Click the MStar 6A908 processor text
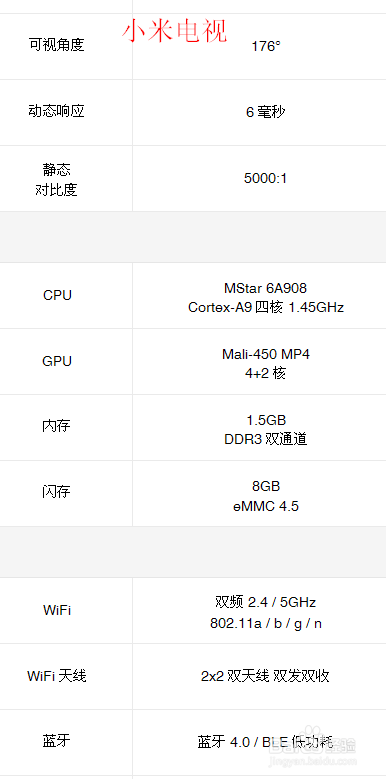Image resolution: width=386 pixels, height=779 pixels. 265,288
